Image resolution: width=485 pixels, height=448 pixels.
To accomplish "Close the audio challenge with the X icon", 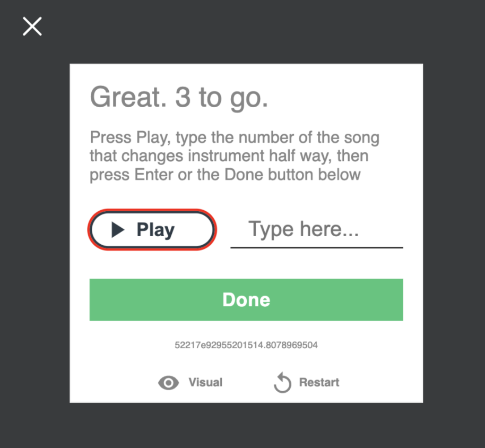I will click(32, 27).
